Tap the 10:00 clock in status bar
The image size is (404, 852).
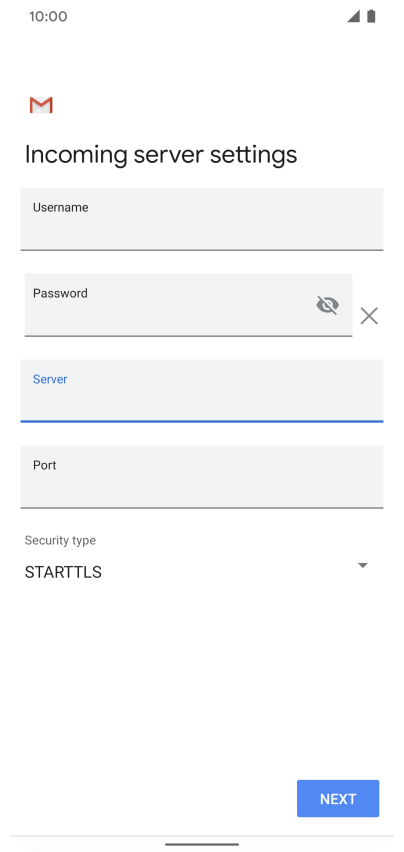pos(48,16)
